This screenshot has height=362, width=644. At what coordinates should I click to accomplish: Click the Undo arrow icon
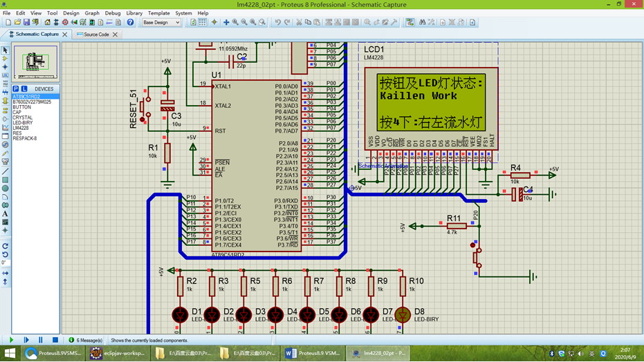(x=278, y=23)
